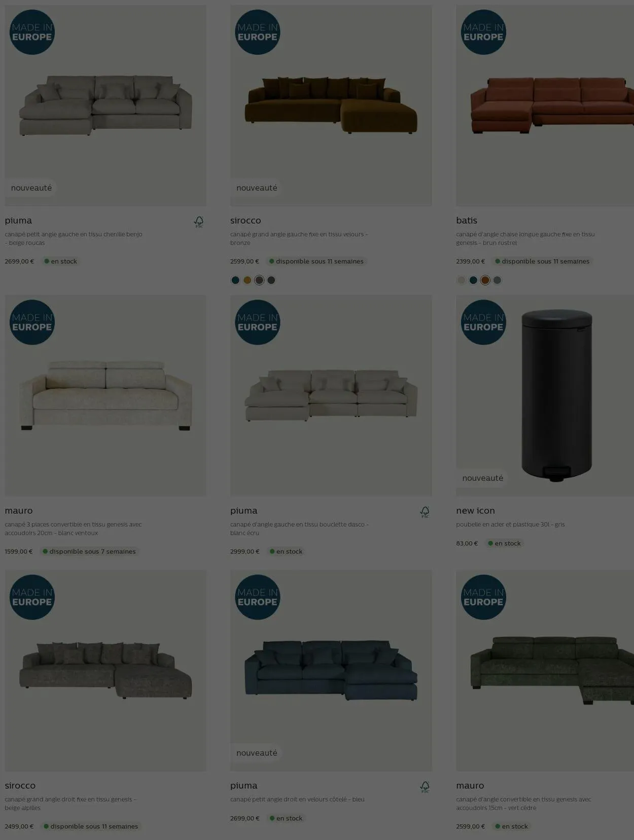Open the new icon poubelle product name
634x840 pixels.
point(475,510)
